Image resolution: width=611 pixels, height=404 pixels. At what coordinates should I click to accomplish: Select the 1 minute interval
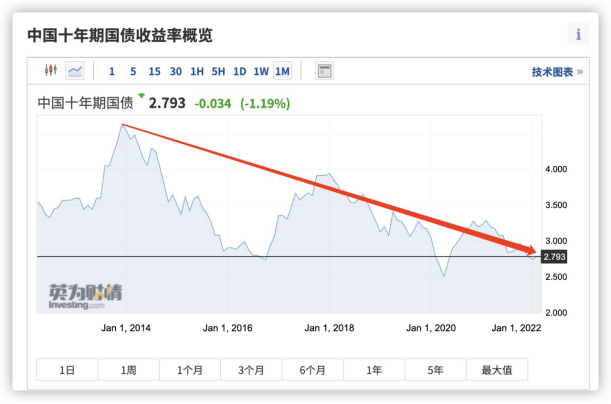(x=112, y=72)
